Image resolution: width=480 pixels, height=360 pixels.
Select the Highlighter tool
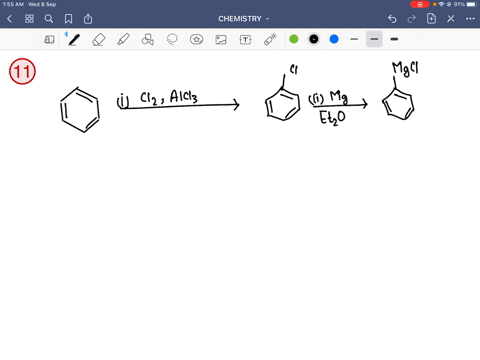(x=123, y=39)
